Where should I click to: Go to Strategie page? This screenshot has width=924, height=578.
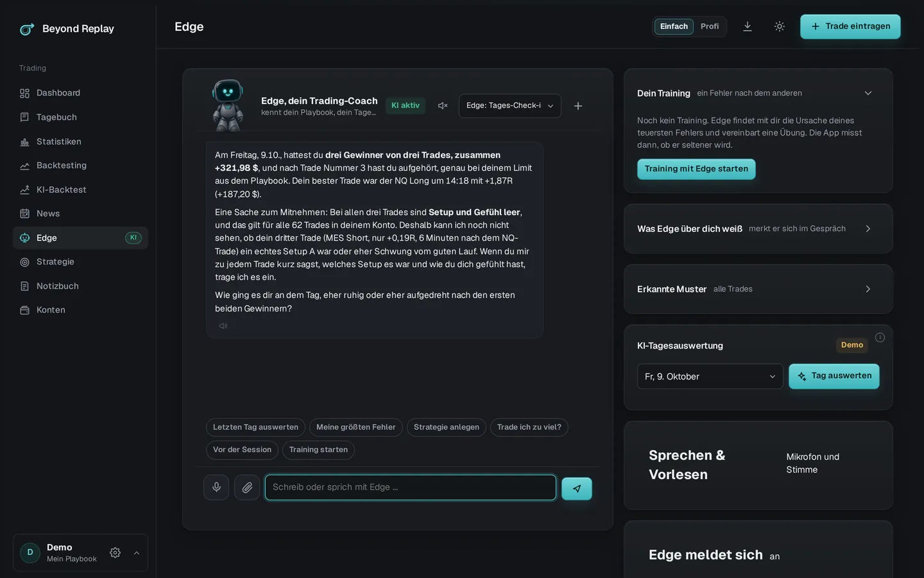(80, 262)
